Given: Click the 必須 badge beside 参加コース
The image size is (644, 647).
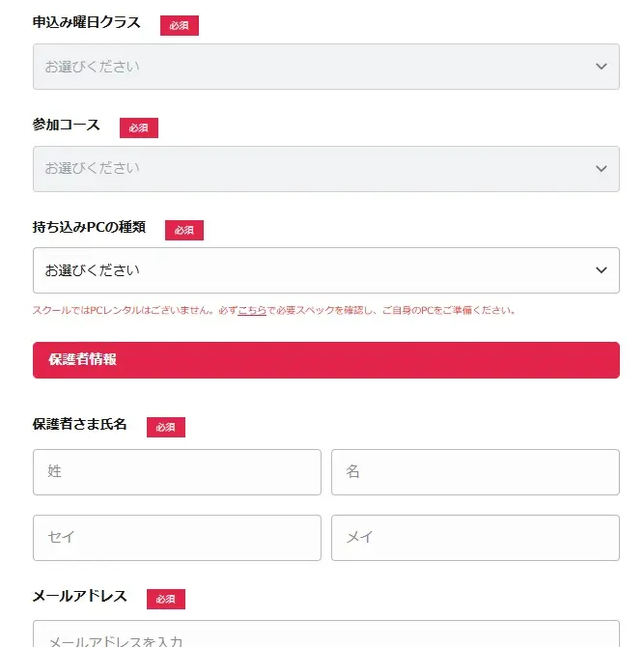Looking at the screenshot, I should [139, 127].
